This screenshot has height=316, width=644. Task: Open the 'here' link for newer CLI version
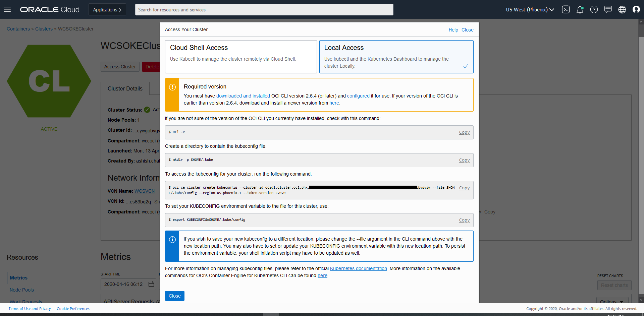334,103
